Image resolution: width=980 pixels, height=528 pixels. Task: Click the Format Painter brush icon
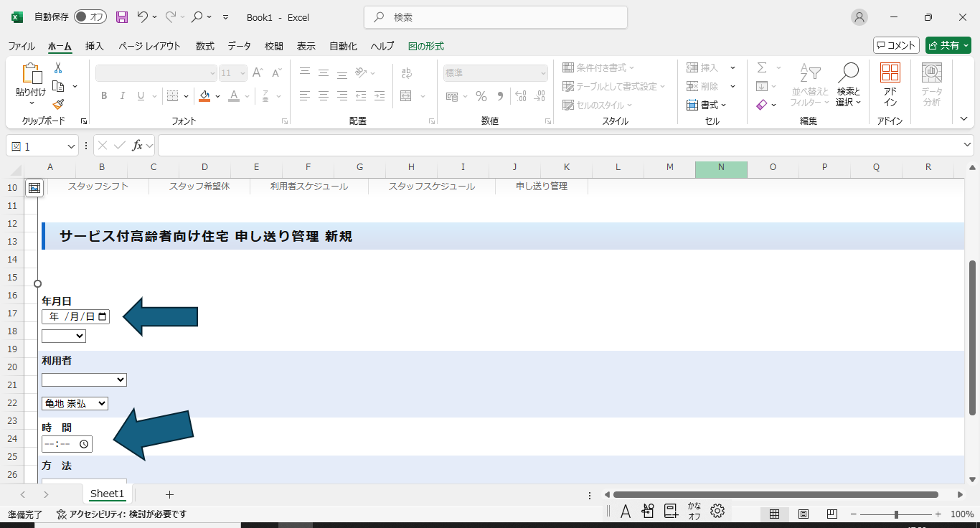pos(58,105)
